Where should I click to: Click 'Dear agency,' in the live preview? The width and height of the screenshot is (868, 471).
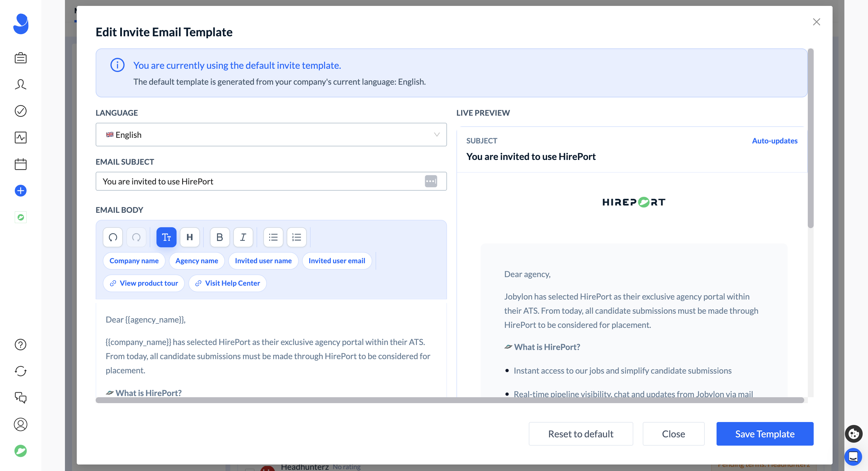[527, 274]
